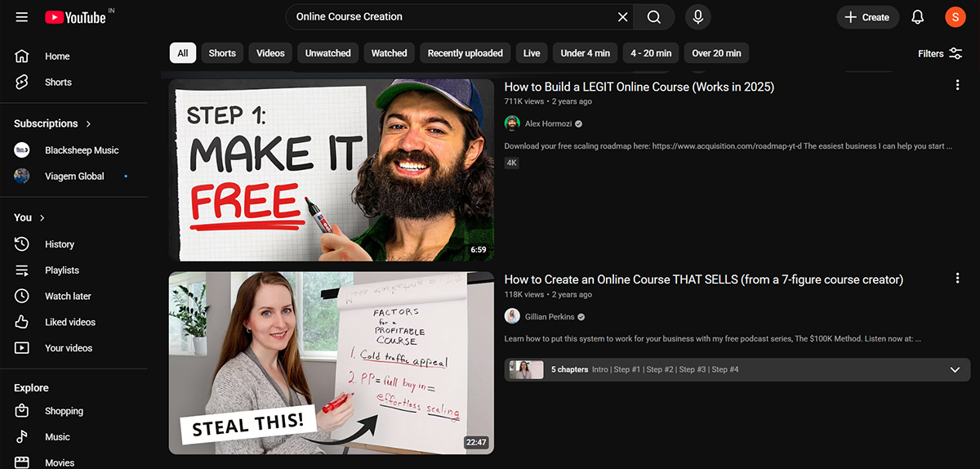Open the hamburger guide menu
Image resolution: width=980 pixels, height=469 pixels.
pyautogui.click(x=22, y=17)
